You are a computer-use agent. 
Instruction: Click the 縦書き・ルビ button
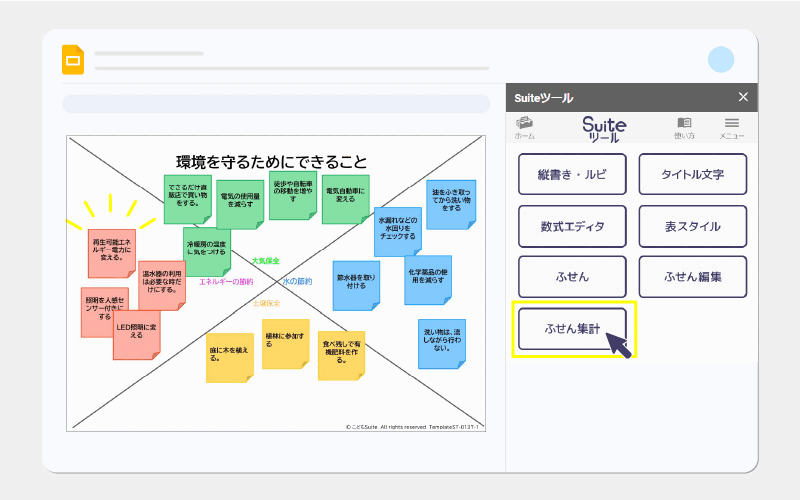point(572,174)
